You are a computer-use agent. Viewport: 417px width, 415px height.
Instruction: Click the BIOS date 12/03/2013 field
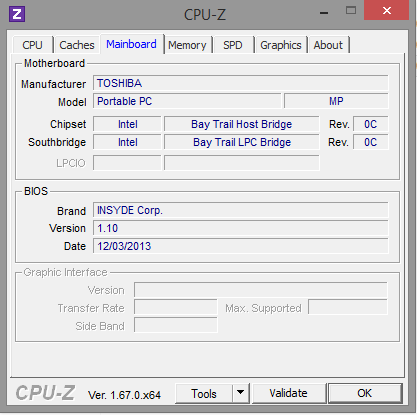[240, 246]
